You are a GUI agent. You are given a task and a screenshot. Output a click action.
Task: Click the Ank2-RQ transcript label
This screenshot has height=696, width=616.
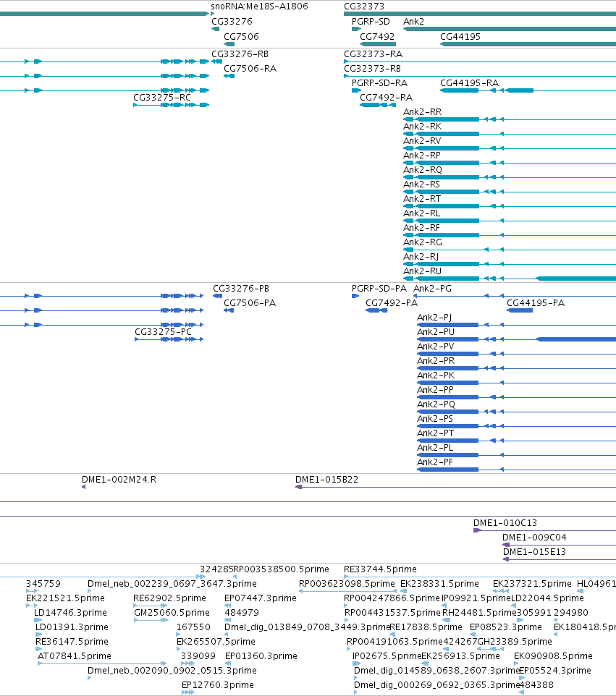423,169
